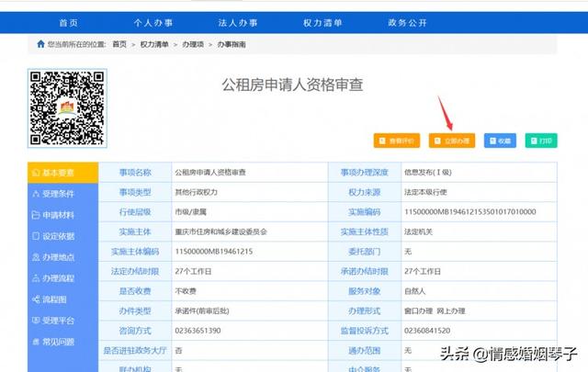
Task: Click the 基本要素 sidebar icon
Action: coord(35,173)
